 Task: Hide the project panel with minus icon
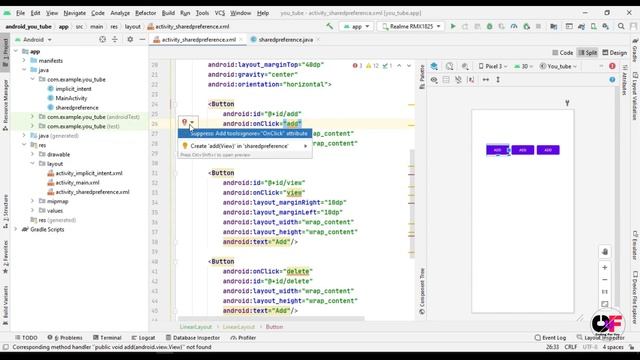click(x=142, y=40)
